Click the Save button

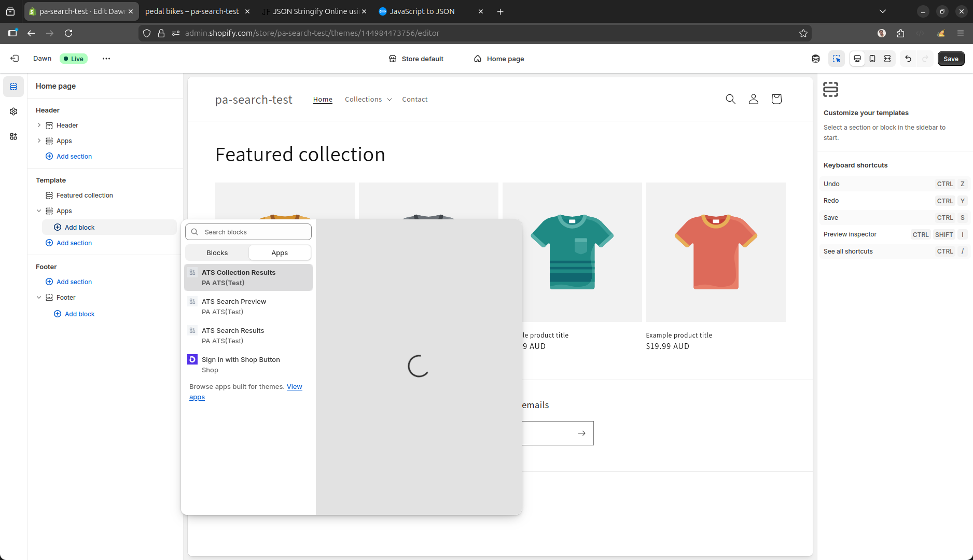(x=951, y=59)
